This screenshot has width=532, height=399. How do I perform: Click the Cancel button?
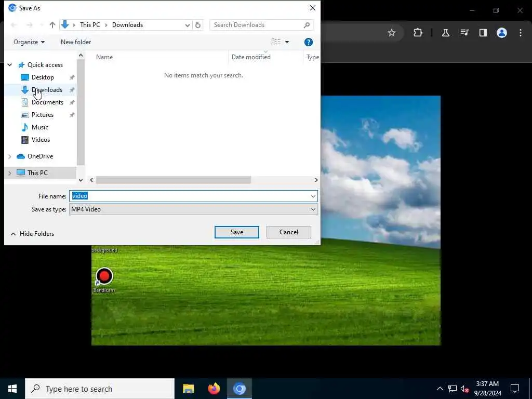[289, 232]
